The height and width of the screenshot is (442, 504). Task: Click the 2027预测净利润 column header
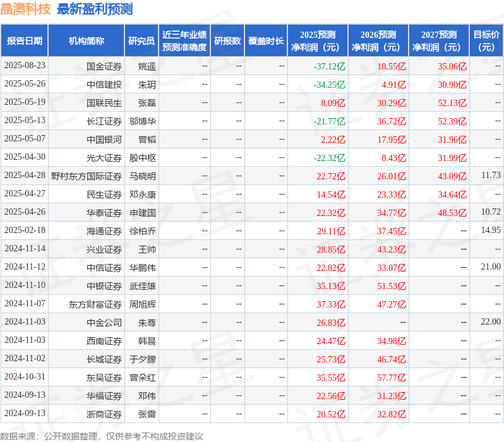click(x=439, y=41)
